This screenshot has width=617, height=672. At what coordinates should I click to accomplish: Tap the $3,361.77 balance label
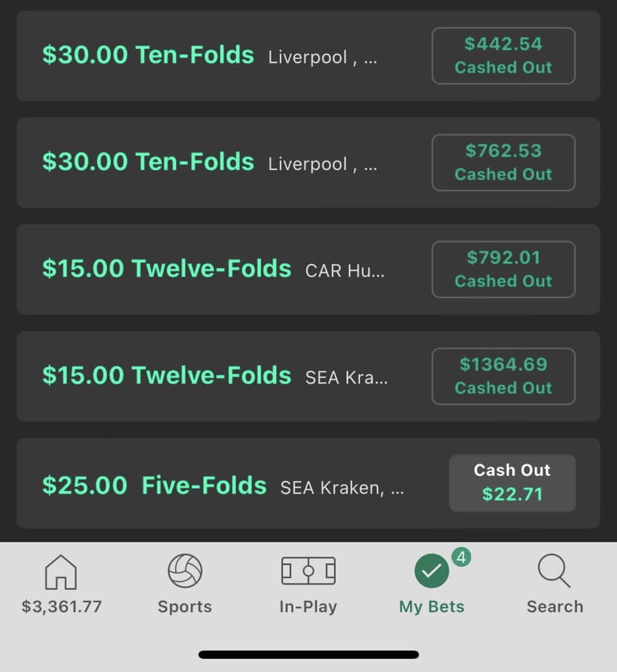[x=61, y=607]
